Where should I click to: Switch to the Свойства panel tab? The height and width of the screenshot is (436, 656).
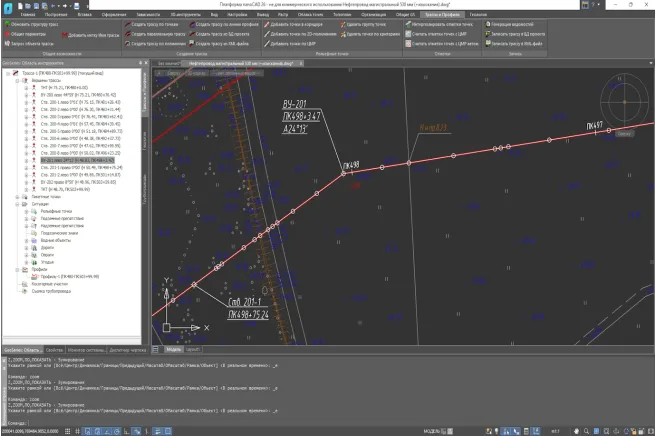pyautogui.click(x=56, y=350)
